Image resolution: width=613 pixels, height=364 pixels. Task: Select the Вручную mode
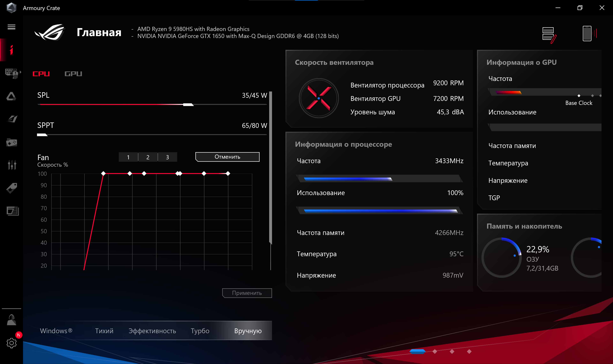pos(248,331)
